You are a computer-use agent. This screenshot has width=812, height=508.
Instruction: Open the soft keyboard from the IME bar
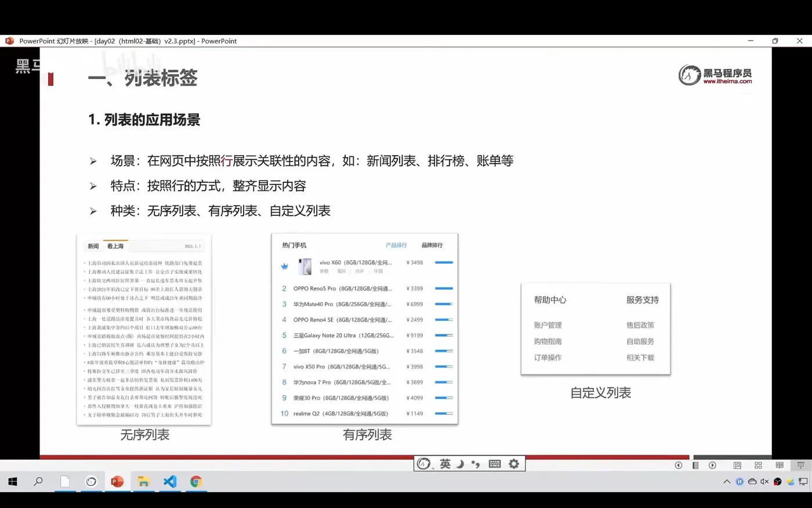495,463
